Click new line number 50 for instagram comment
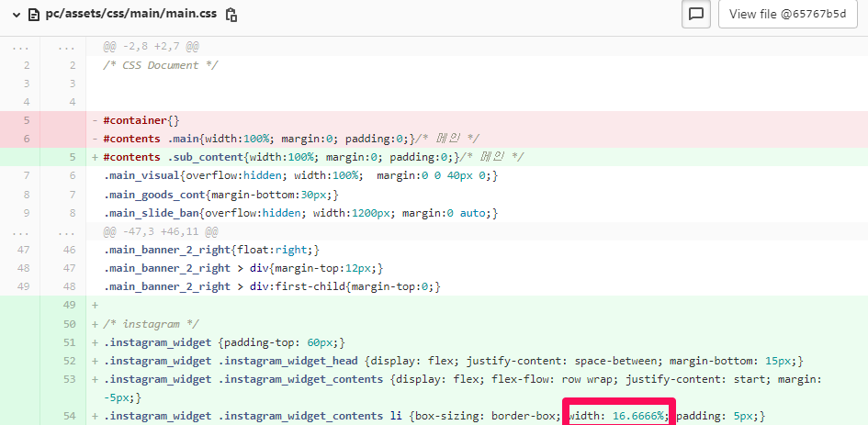Viewport: 868px width, 425px height. click(71, 324)
